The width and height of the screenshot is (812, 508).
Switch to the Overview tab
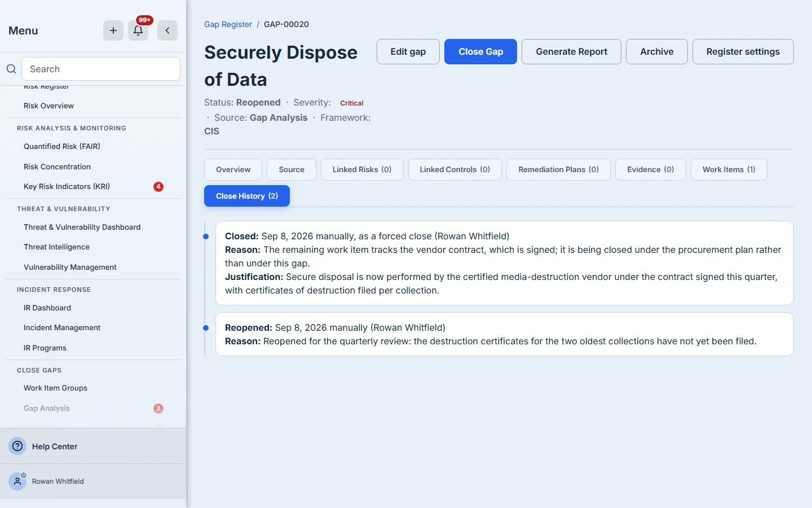(x=233, y=169)
